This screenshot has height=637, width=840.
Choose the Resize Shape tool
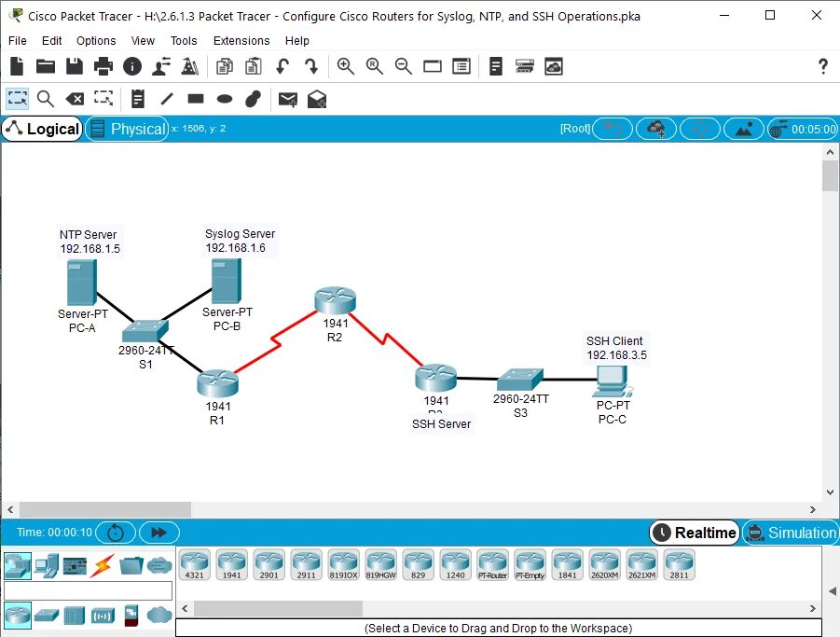tap(103, 99)
